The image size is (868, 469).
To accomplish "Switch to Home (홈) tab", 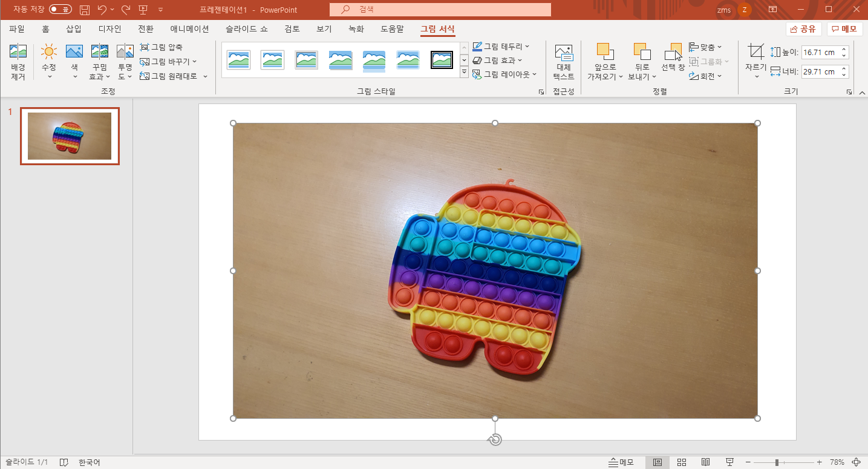I will tap(45, 28).
